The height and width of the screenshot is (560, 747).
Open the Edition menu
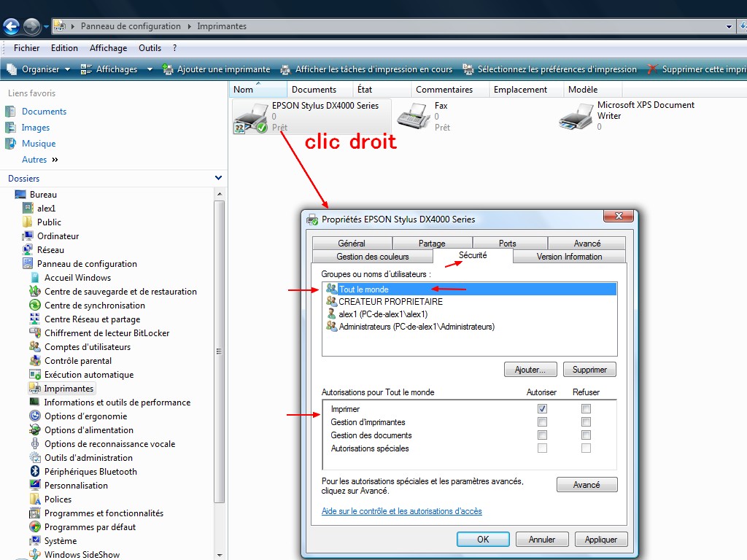(x=64, y=48)
